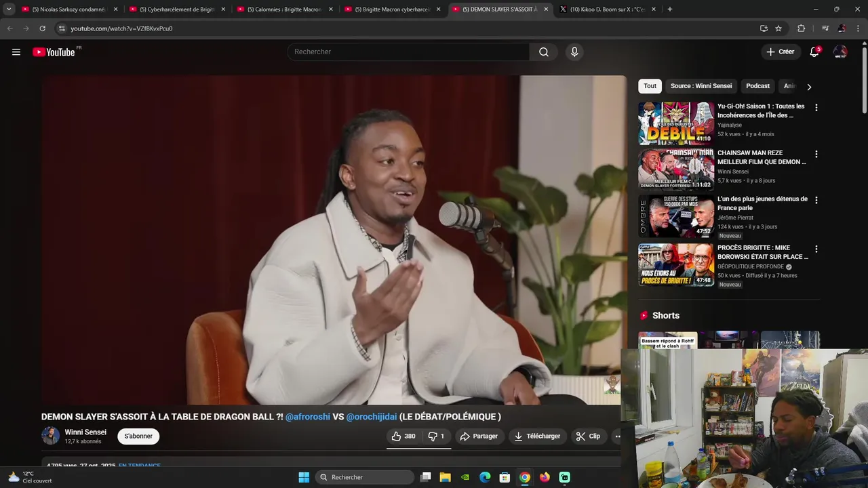868x488 pixels.
Task: Open options for CHAINSAW MAN REZE video
Action: tap(816, 154)
